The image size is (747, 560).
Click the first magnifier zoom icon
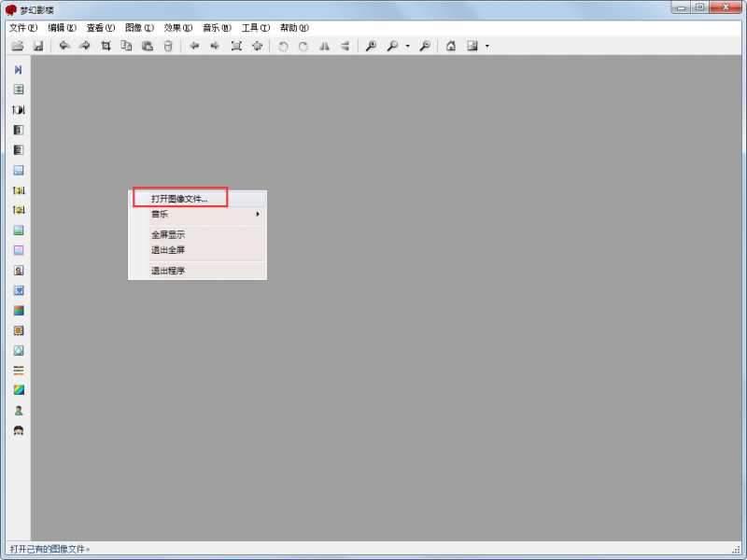tap(371, 46)
